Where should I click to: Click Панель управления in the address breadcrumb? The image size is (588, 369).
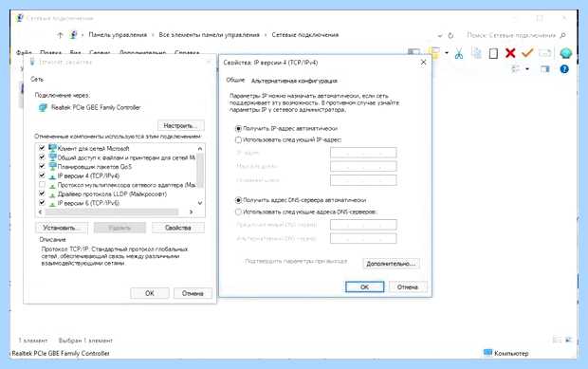pos(118,35)
